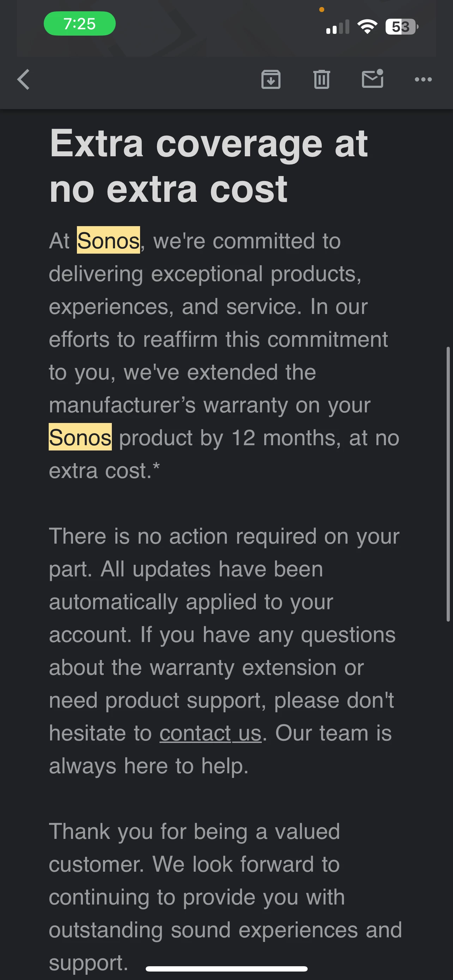The image size is (453, 980).
Task: Tap the Wi-Fi status icon
Action: (367, 26)
